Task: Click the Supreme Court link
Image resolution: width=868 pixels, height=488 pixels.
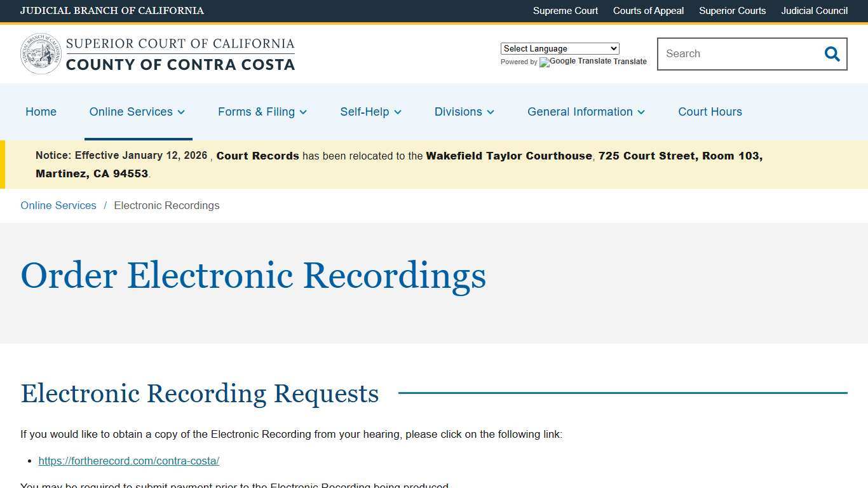Action: 565,11
